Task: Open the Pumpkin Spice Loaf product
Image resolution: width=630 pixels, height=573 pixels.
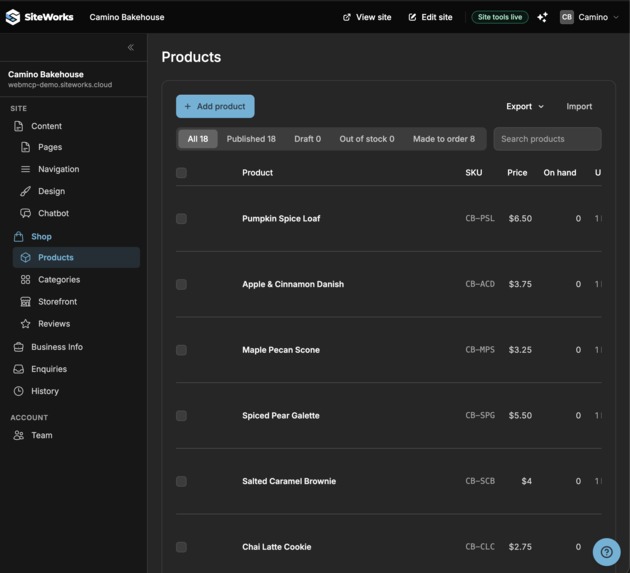Action: click(281, 219)
